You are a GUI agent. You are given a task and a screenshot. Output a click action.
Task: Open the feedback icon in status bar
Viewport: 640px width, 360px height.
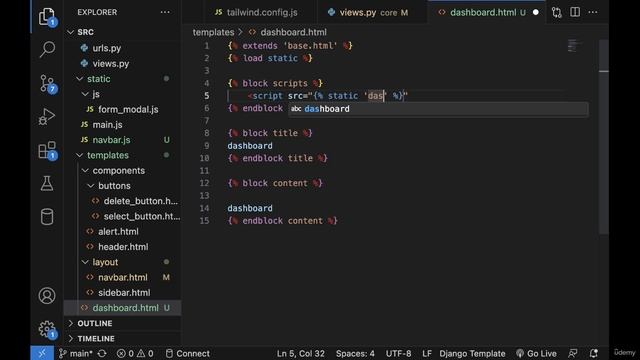pos(573,353)
